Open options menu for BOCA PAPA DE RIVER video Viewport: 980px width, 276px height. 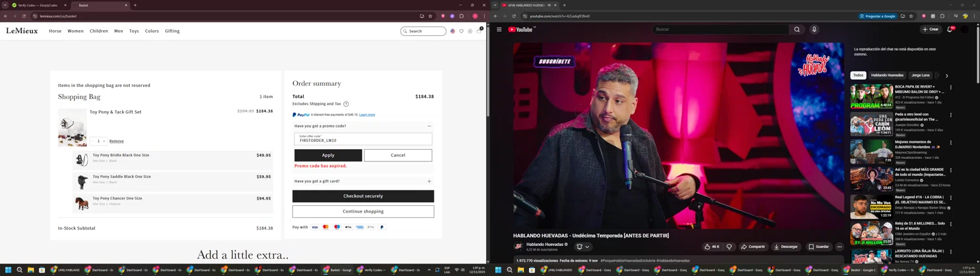(x=951, y=87)
